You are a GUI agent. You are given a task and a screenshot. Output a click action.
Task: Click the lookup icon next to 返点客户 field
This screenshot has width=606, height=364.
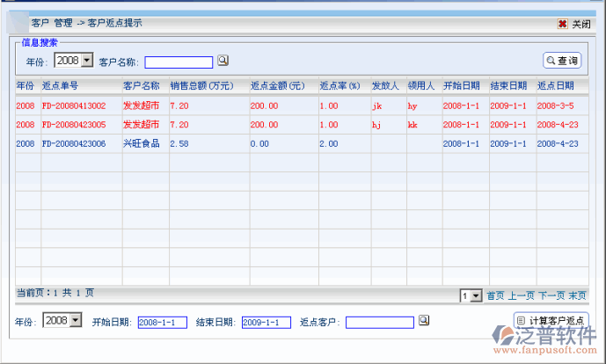pyautogui.click(x=423, y=321)
